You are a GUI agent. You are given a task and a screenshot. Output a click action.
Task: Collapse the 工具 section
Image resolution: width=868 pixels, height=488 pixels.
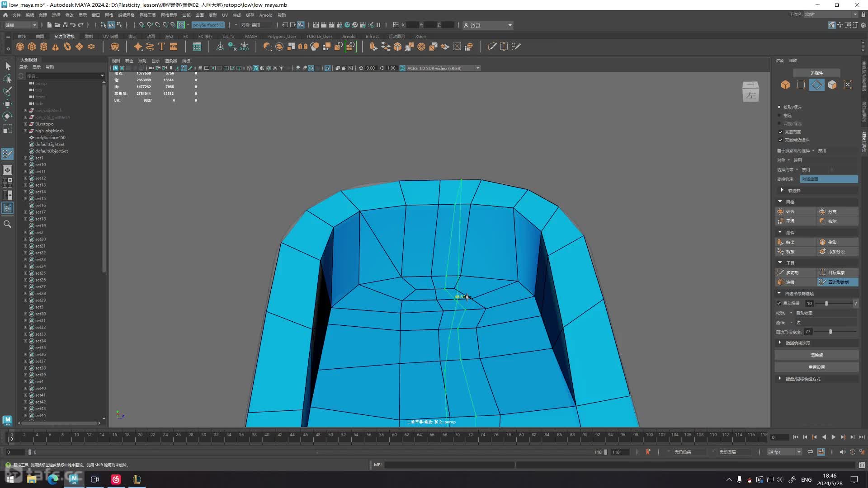(x=780, y=263)
